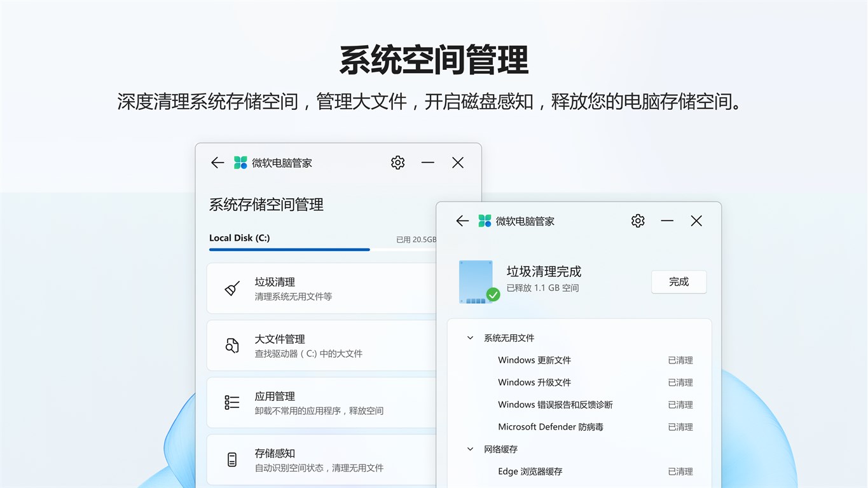Select the Windows 错误报告和反馈诊断 row
Viewport: 868px width, 488px height.
coord(579,405)
